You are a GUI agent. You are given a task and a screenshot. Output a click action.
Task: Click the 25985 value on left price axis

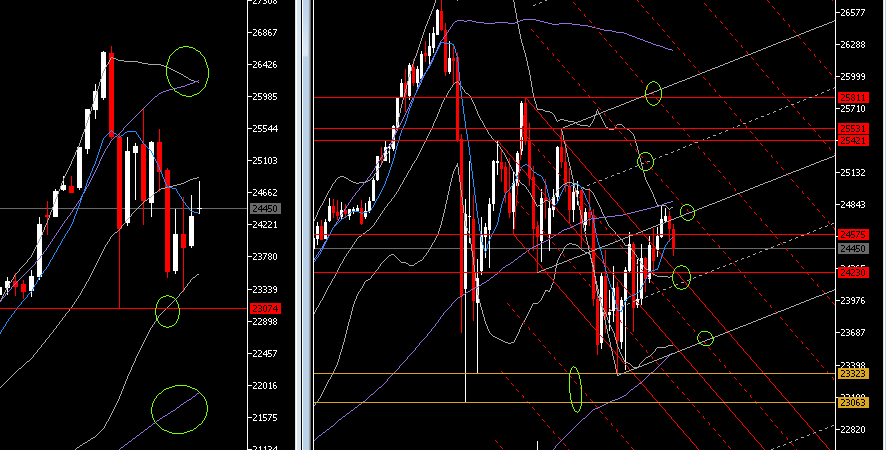(x=264, y=97)
